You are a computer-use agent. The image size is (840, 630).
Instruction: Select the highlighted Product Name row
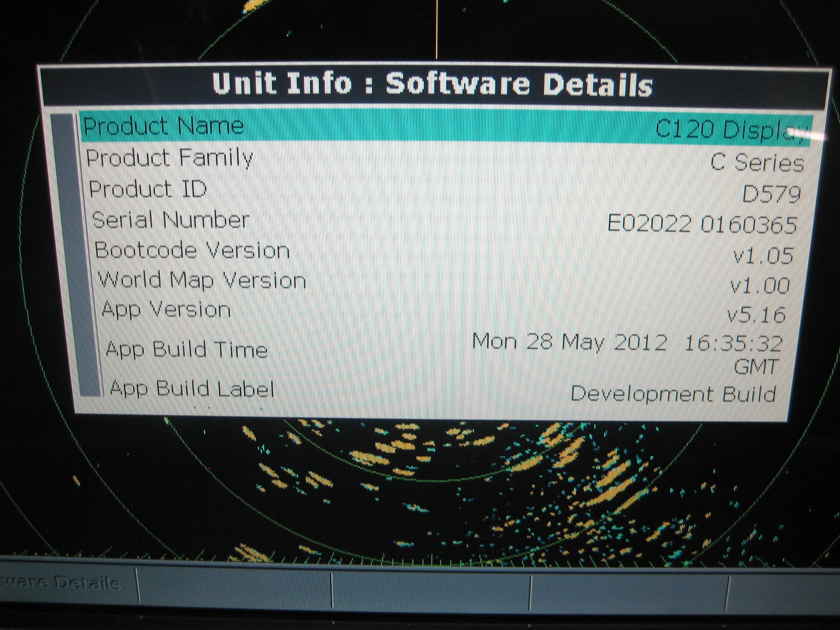[445, 128]
